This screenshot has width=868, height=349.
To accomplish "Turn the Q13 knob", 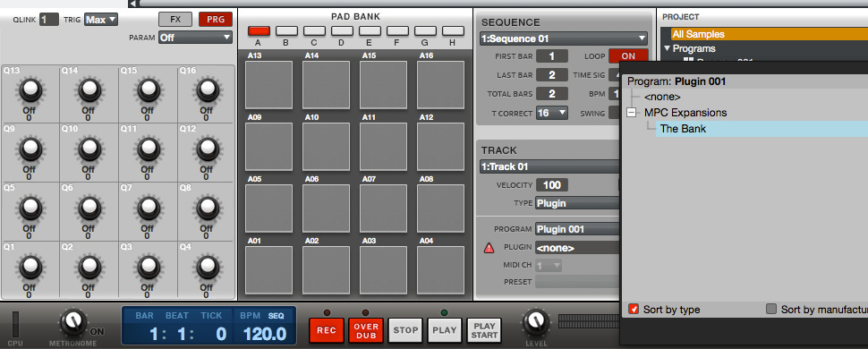I will [x=31, y=90].
